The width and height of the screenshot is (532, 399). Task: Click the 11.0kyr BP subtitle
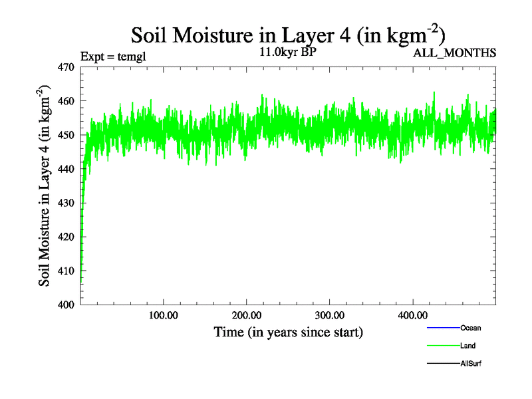coord(288,52)
